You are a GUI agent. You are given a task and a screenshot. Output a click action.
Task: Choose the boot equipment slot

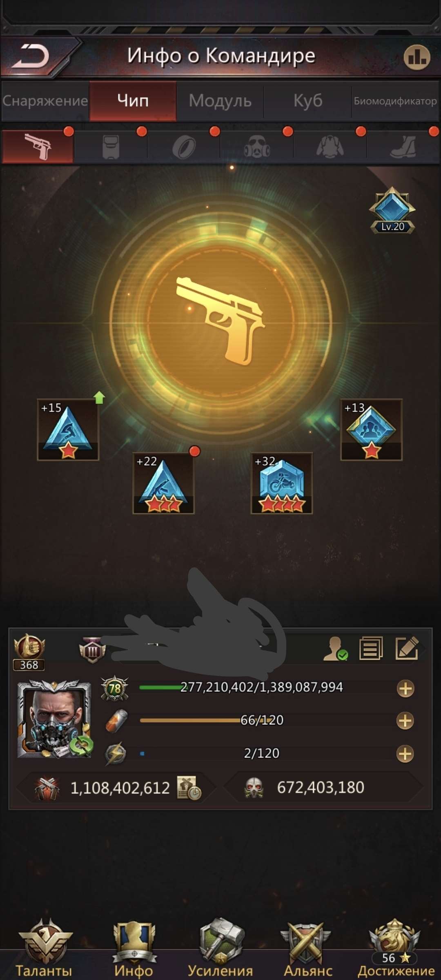pos(403,147)
